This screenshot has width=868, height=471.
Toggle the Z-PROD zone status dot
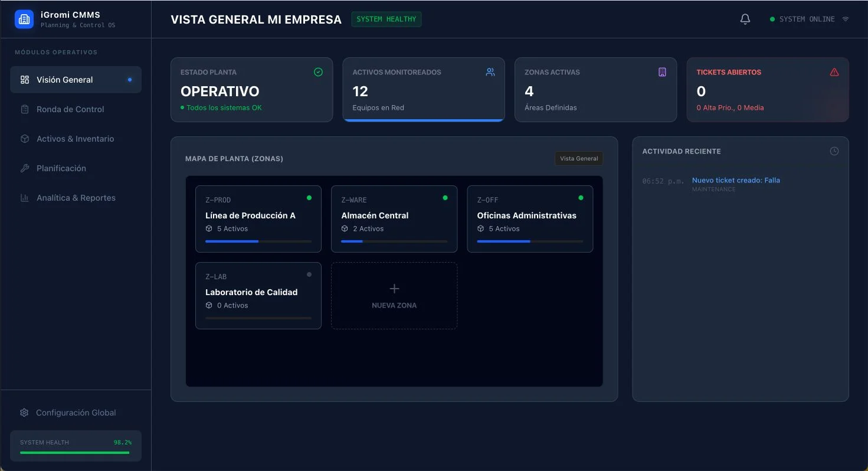(x=309, y=198)
